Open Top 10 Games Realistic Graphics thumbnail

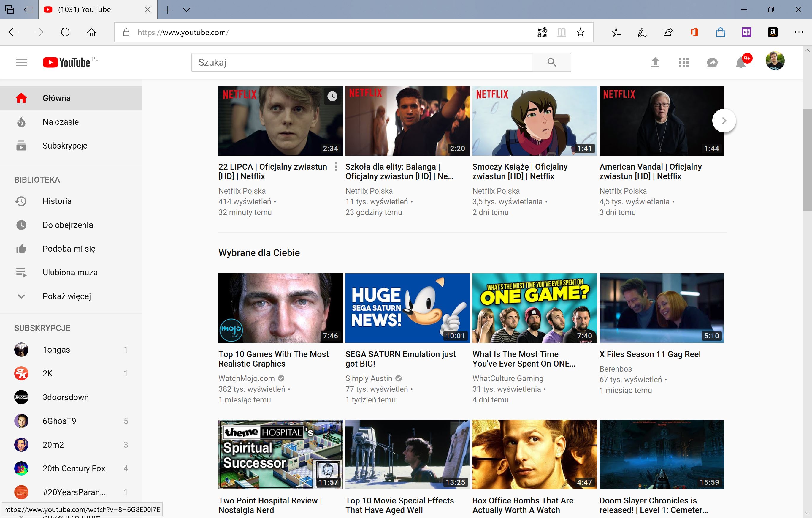coord(280,308)
